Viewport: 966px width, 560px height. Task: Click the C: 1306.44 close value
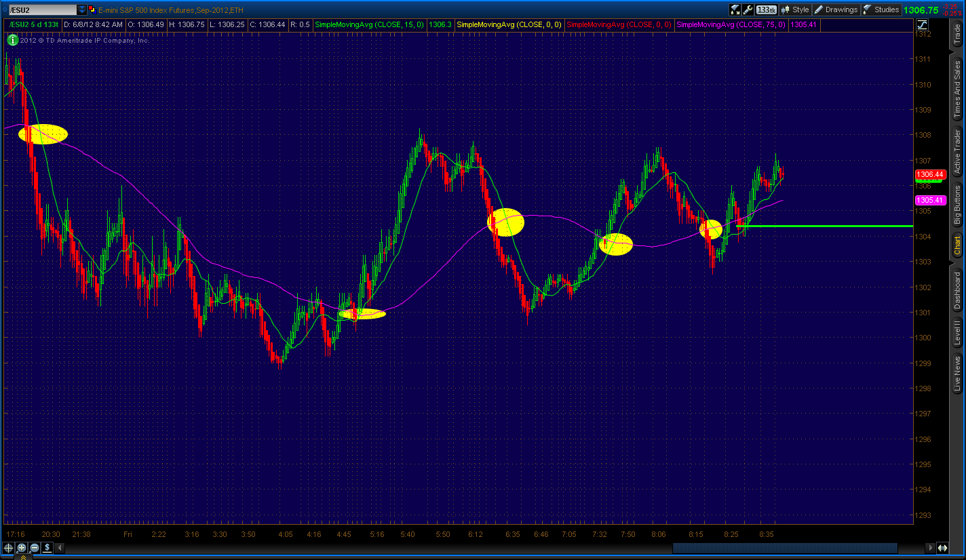(266, 24)
